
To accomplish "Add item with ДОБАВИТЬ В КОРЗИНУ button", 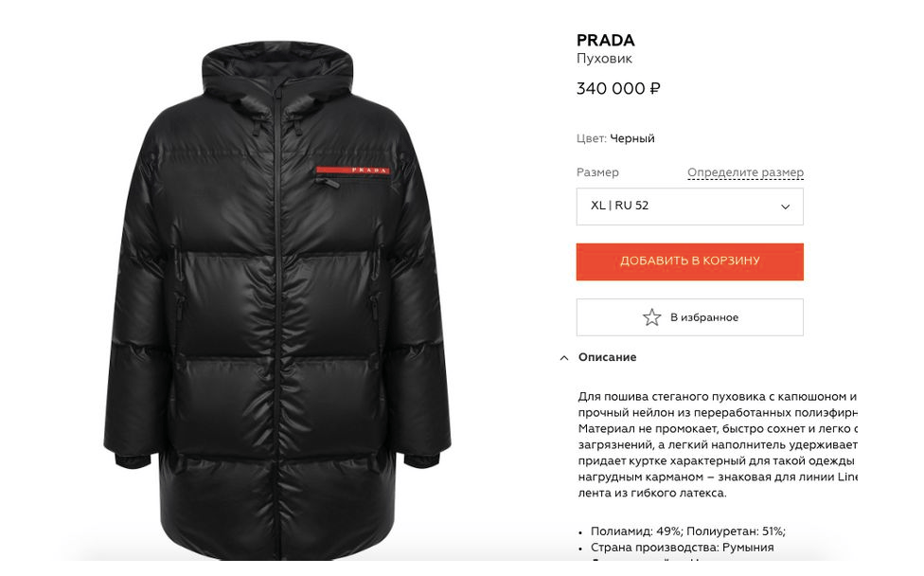I will point(689,261).
